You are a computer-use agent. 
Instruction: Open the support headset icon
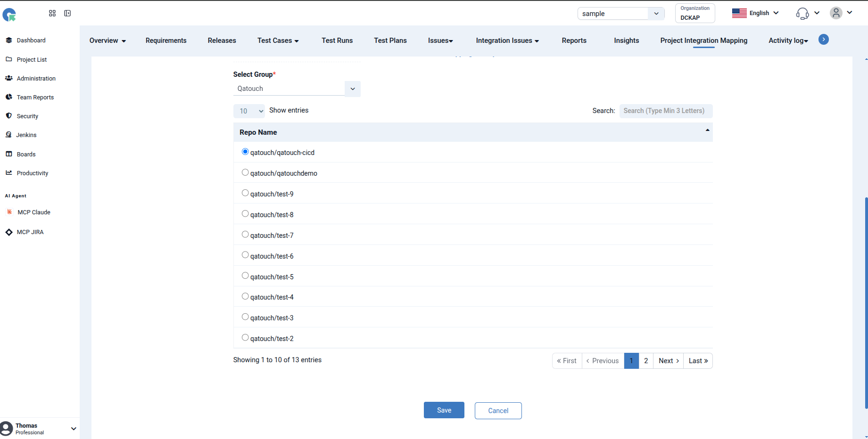point(802,13)
